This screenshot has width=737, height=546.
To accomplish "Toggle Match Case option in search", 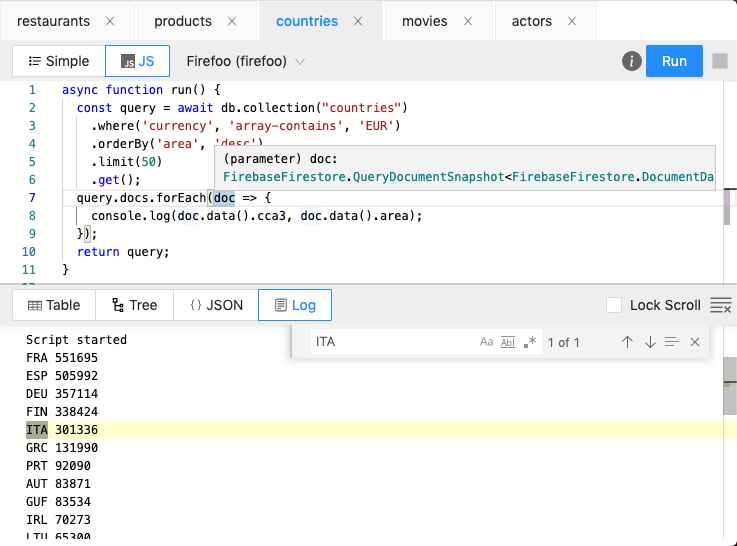I will tap(486, 342).
